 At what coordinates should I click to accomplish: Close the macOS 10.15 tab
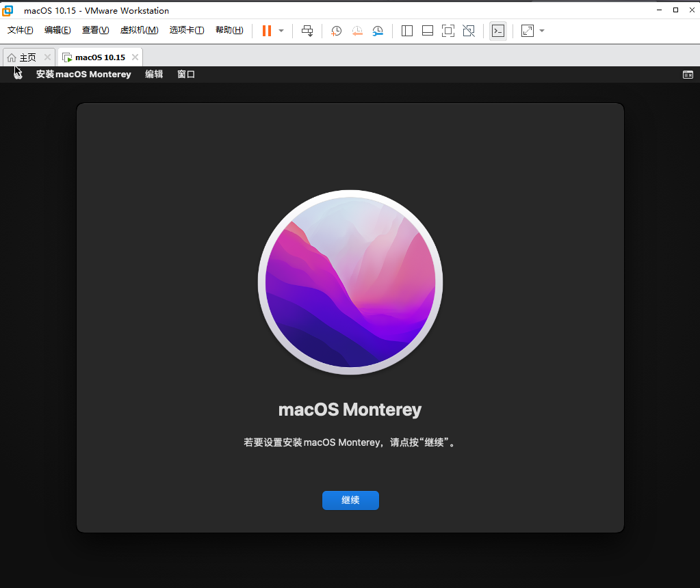tap(135, 57)
